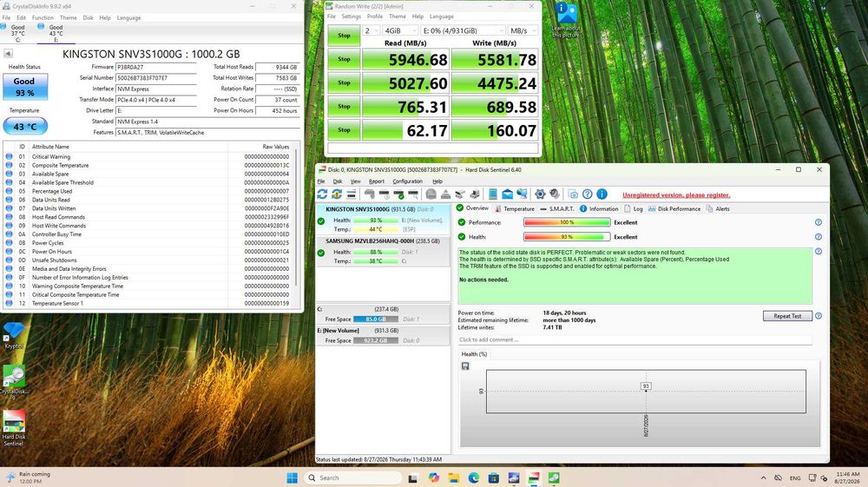
Task: Click blue document report icon in Hard Disk Sentinel toolbar
Action: click(x=493, y=194)
